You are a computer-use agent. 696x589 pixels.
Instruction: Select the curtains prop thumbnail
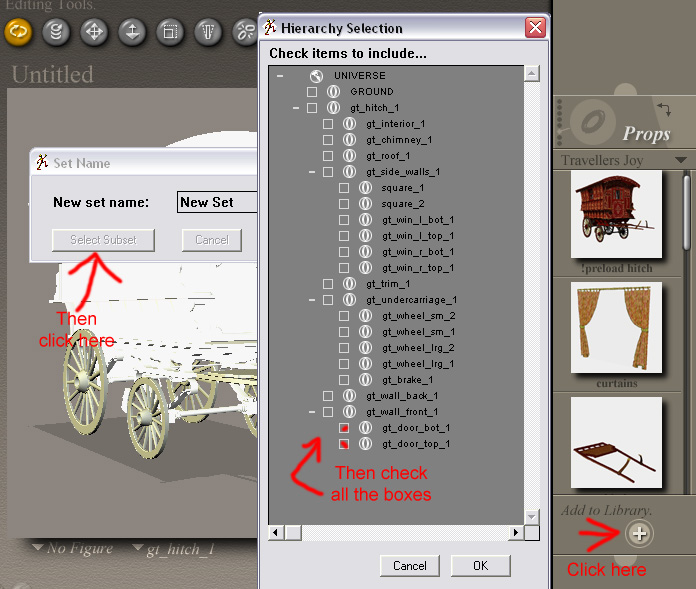coord(616,328)
